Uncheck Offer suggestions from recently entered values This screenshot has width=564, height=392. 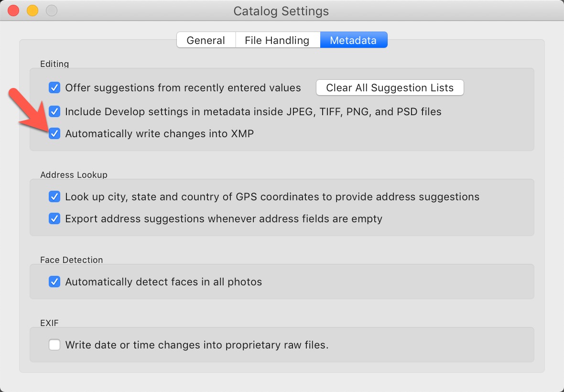54,87
